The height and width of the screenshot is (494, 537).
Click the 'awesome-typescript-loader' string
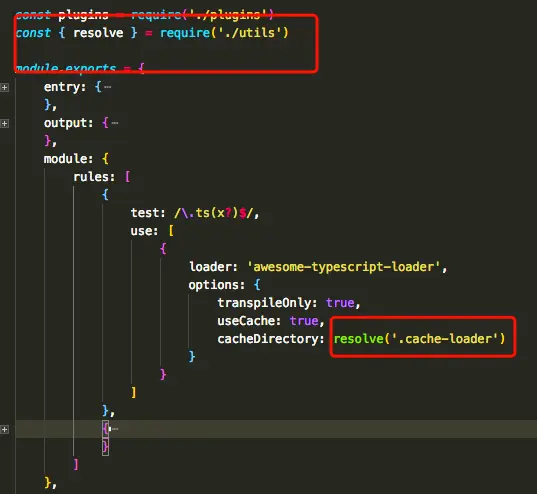[344, 267]
